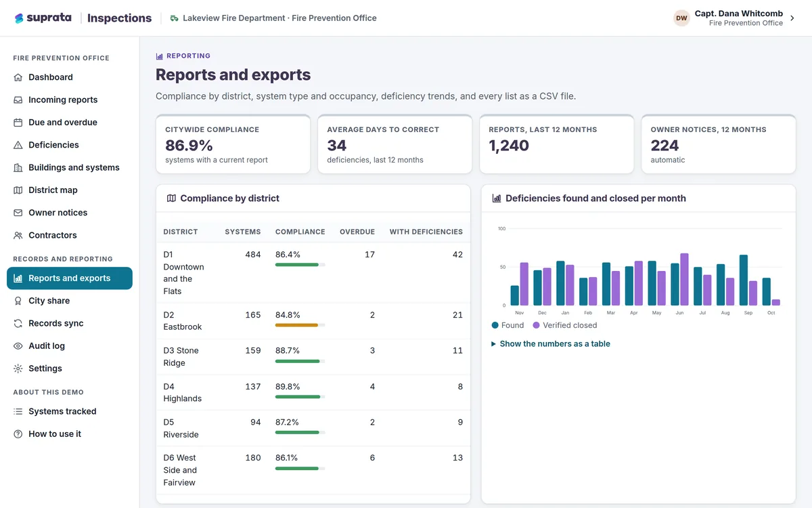Select Reports and exports nav item

70,278
